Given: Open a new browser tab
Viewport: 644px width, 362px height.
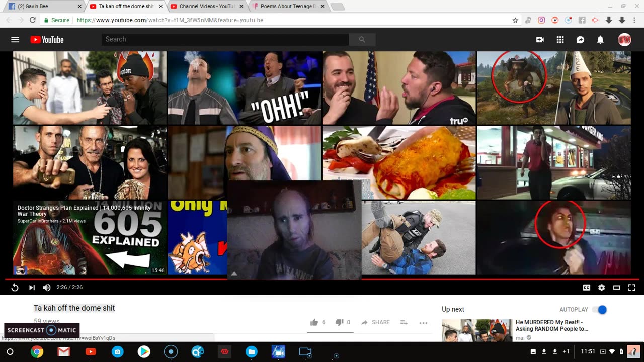Looking at the screenshot, I should 337,7.
